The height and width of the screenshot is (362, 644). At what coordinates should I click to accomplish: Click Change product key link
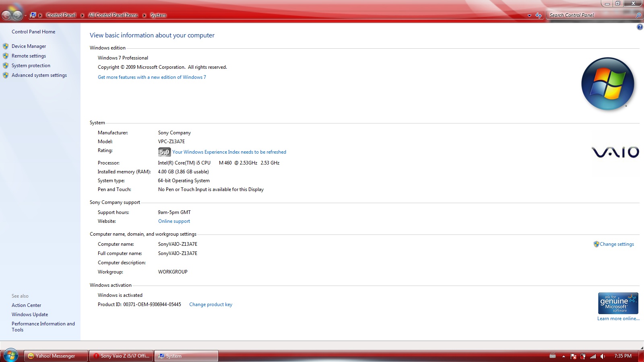(211, 304)
